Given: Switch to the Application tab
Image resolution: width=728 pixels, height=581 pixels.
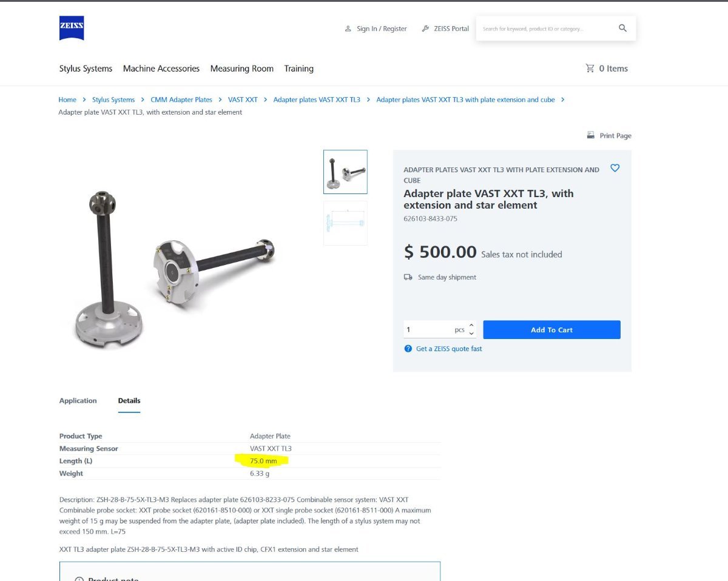Looking at the screenshot, I should point(78,401).
